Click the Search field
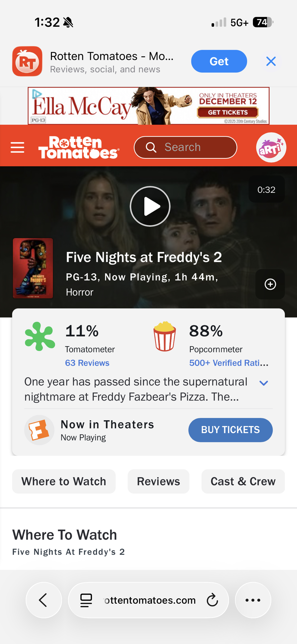Image resolution: width=297 pixels, height=644 pixels. tap(186, 147)
